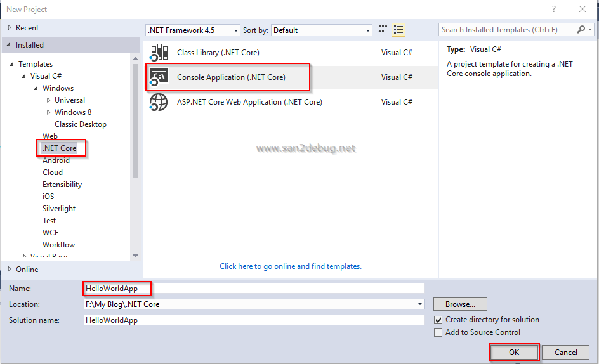The image size is (599, 364).
Task: Click in the Name input field
Action: (x=254, y=289)
